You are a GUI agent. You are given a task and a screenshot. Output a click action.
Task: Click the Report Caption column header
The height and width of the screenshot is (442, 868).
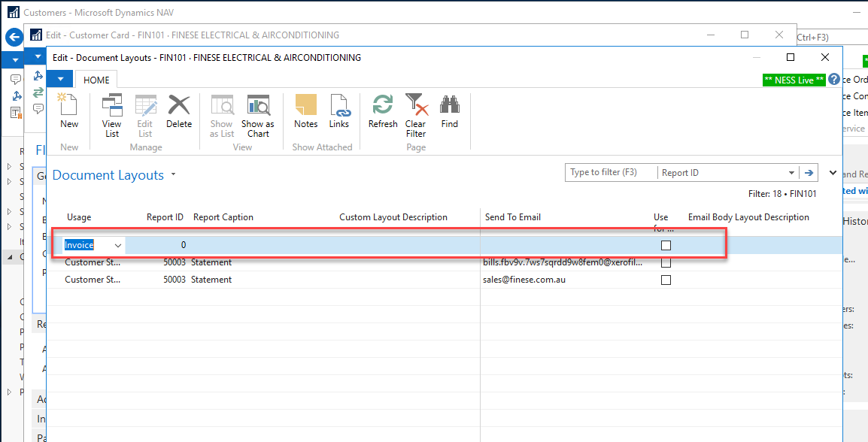point(223,217)
